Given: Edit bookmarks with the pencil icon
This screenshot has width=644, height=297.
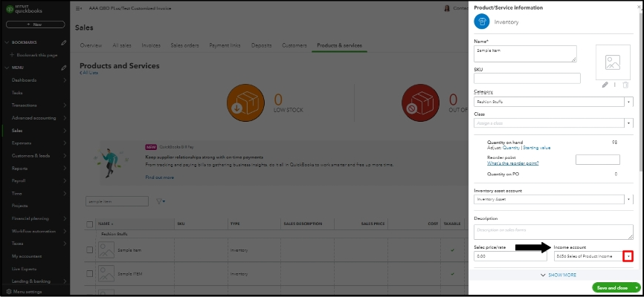Looking at the screenshot, I should click(x=64, y=42).
